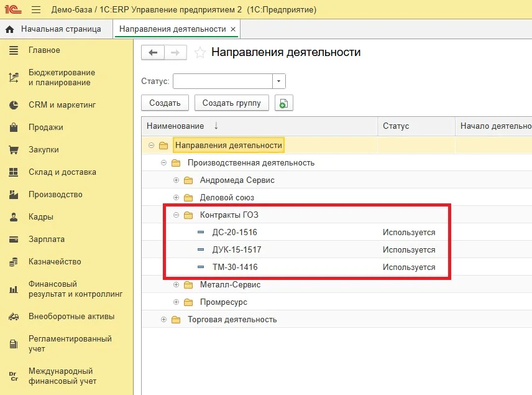Expand the Промресурс group
The width and height of the screenshot is (532, 395).
176,302
